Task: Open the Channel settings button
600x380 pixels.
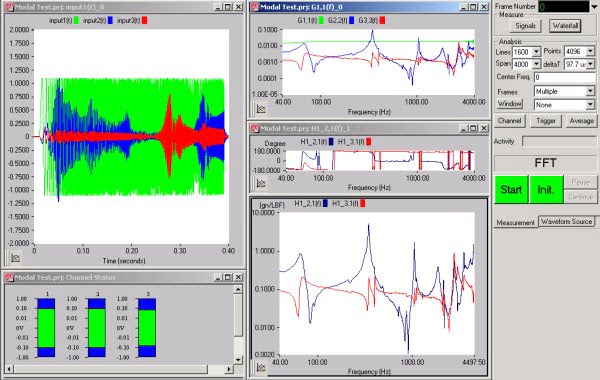Action: coord(509,121)
